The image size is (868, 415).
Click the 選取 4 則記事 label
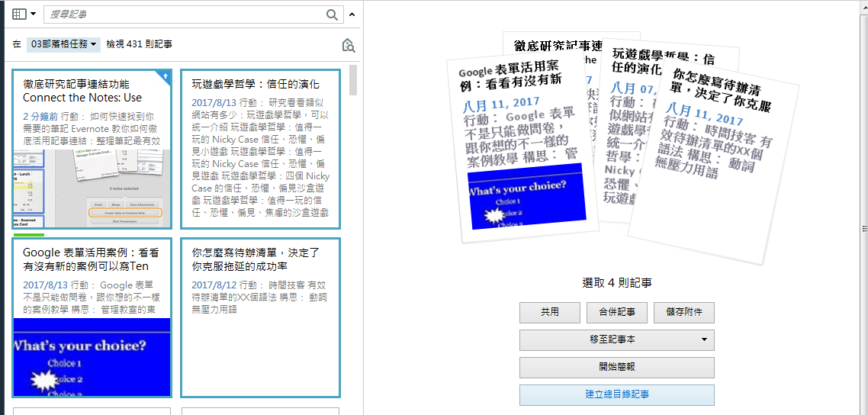point(617,283)
